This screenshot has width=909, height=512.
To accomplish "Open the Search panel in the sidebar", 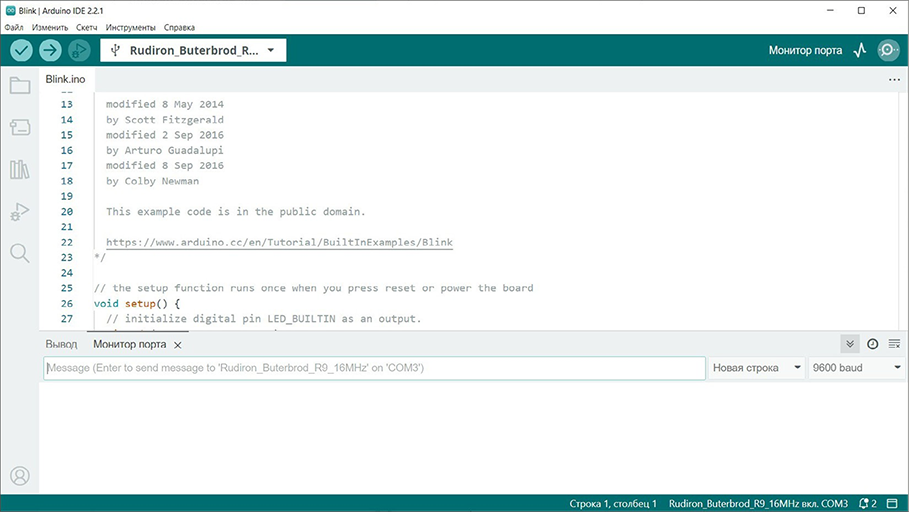I will coord(20,253).
